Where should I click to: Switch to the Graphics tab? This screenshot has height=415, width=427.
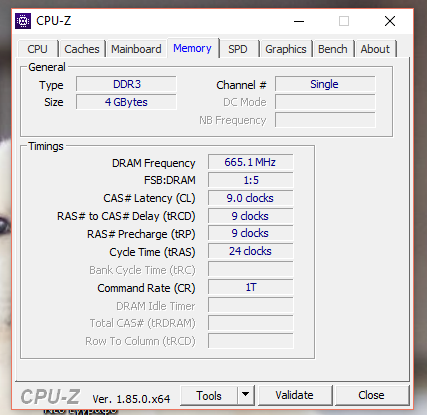point(286,49)
